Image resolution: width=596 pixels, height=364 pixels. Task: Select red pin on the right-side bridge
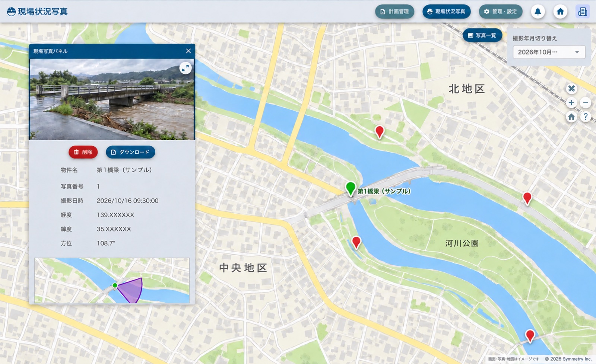tap(527, 198)
